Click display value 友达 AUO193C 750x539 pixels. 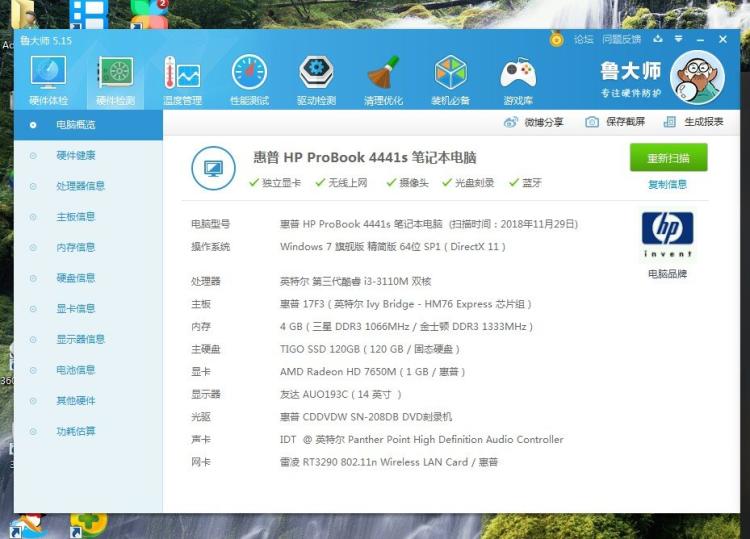point(341,395)
